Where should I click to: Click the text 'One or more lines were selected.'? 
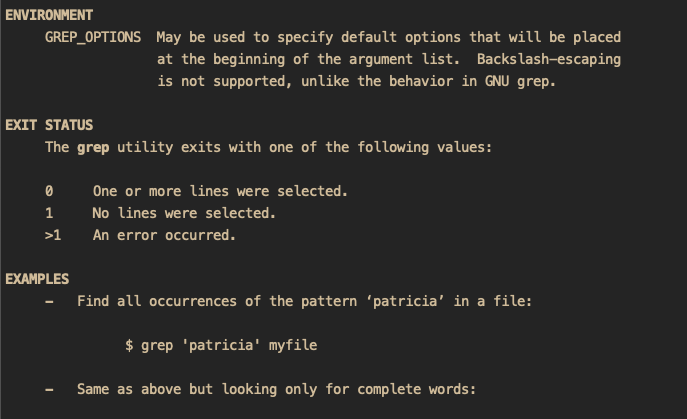[x=220, y=191]
